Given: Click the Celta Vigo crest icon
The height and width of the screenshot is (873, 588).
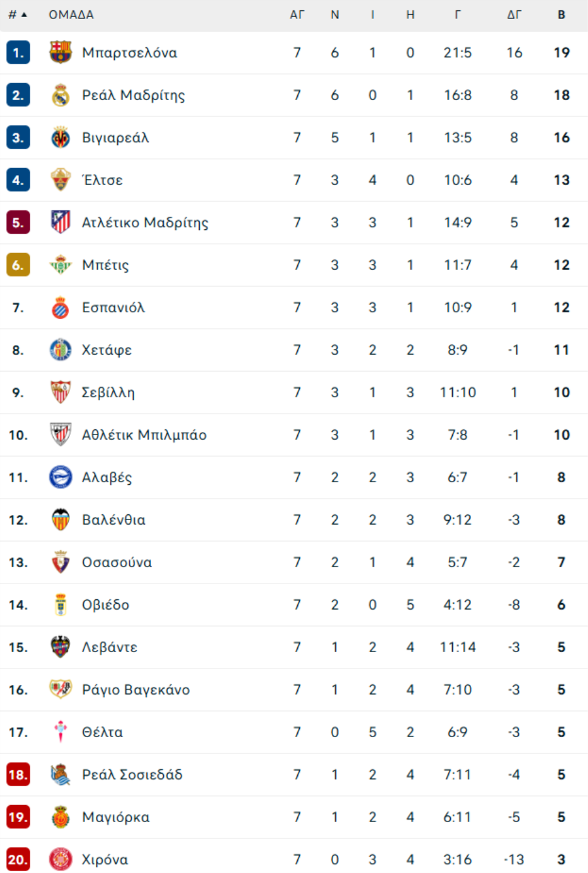Looking at the screenshot, I should pos(61,732).
